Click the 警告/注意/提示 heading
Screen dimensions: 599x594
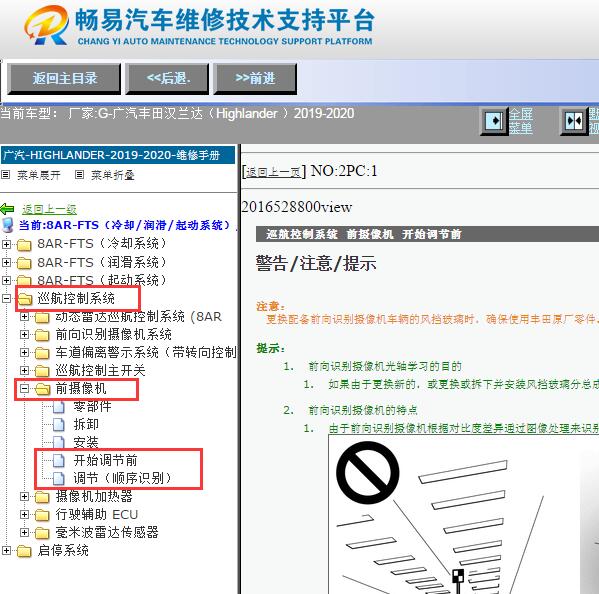(316, 263)
